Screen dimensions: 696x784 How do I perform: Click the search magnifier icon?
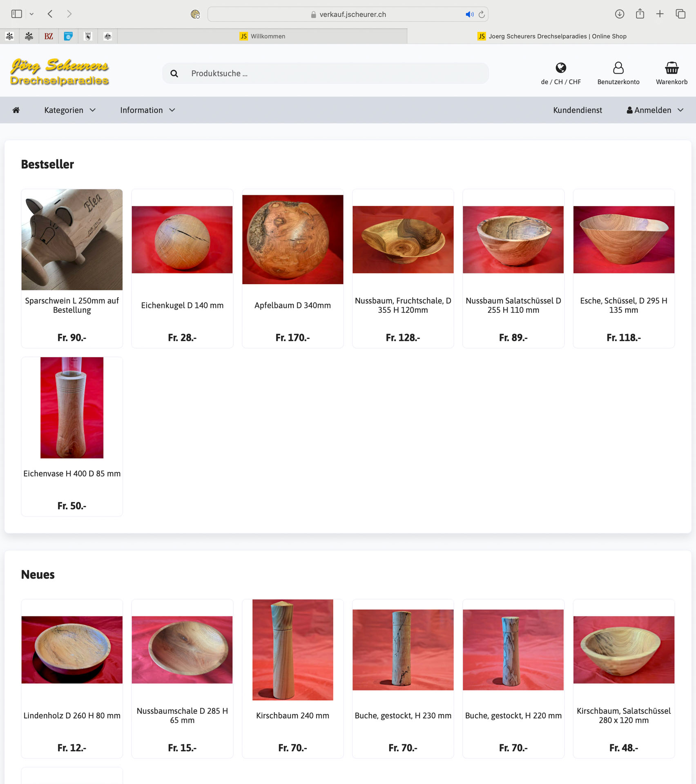point(174,73)
